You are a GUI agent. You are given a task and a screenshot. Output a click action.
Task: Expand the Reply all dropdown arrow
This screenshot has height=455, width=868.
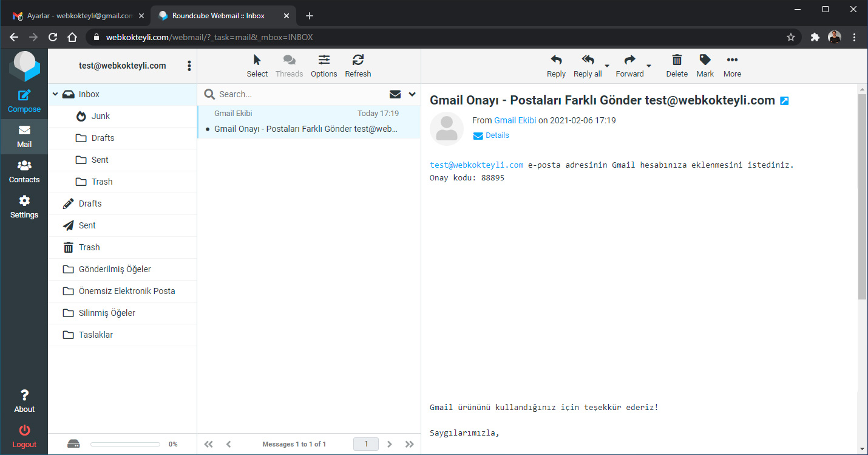tap(607, 66)
